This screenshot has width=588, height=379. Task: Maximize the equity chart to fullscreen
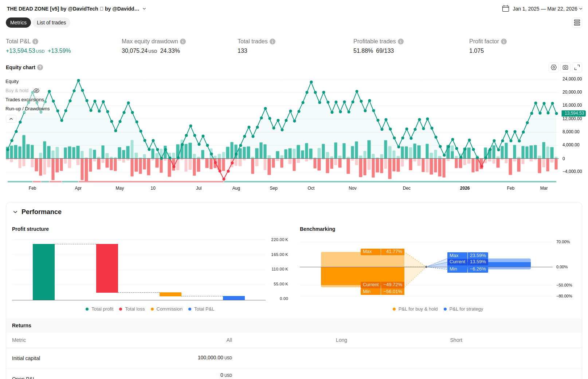point(577,67)
